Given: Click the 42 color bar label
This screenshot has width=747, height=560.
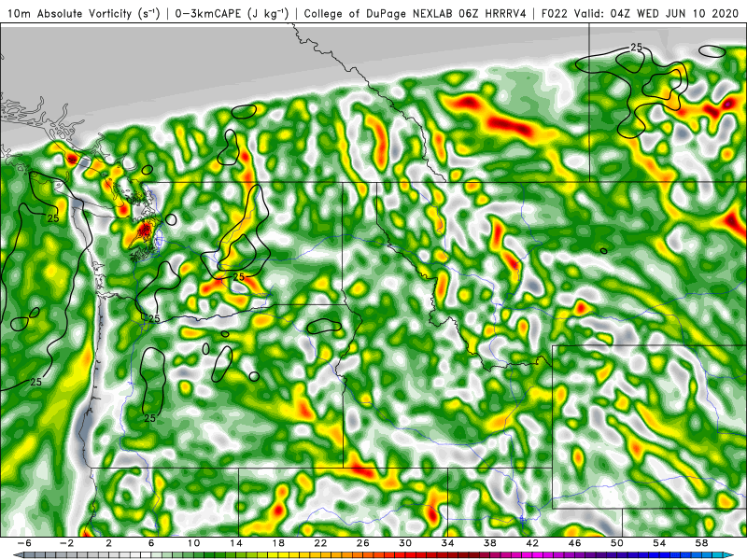Looking at the screenshot, I should coord(532,543).
